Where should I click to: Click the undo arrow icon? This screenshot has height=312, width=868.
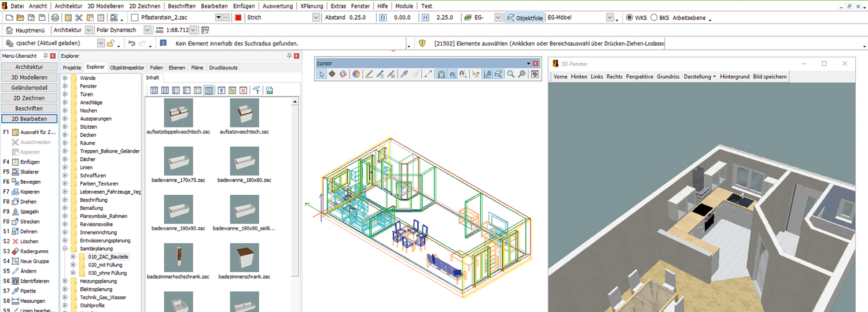pyautogui.click(x=131, y=43)
